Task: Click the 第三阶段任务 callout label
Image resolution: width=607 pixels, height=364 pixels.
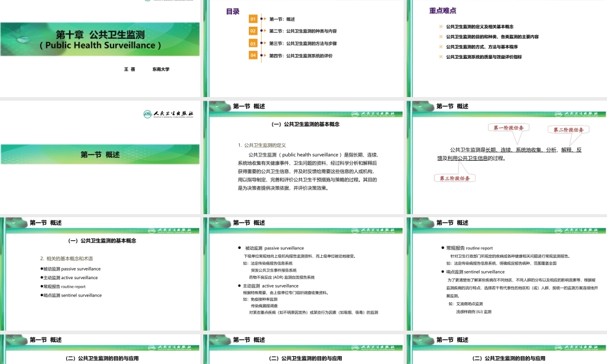Action: pyautogui.click(x=456, y=178)
